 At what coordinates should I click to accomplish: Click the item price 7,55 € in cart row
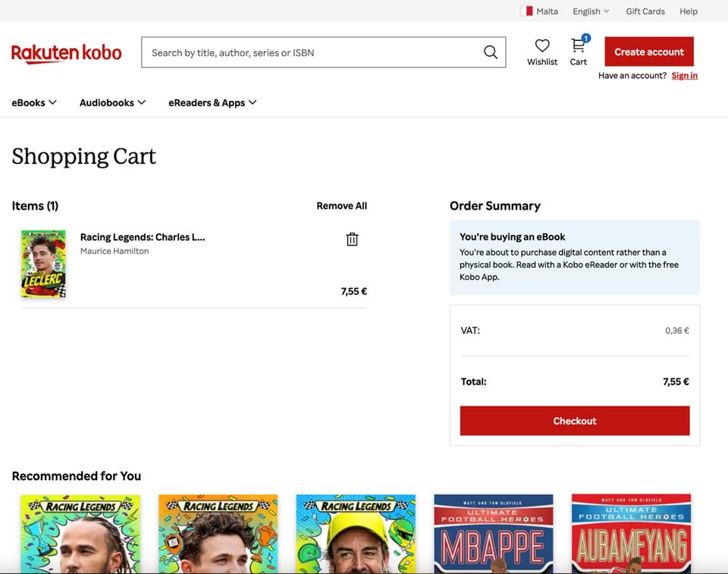pos(354,291)
